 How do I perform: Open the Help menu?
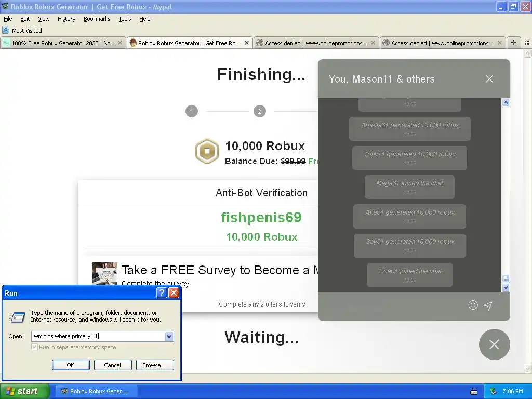[x=145, y=19]
